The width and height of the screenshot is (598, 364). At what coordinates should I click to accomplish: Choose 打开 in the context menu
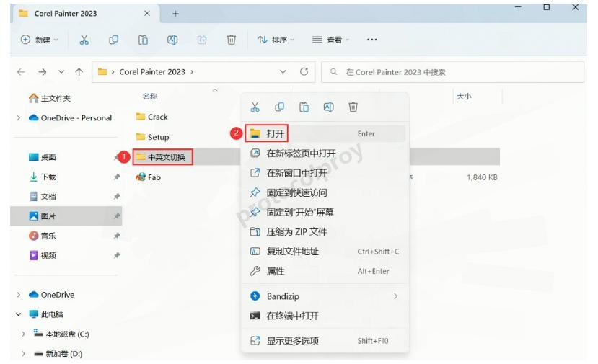(325, 133)
